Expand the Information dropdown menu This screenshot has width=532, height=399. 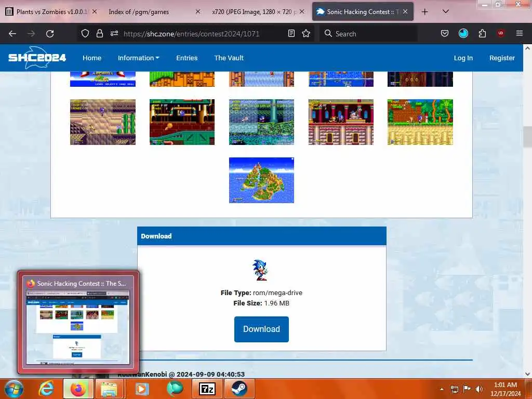point(138,58)
